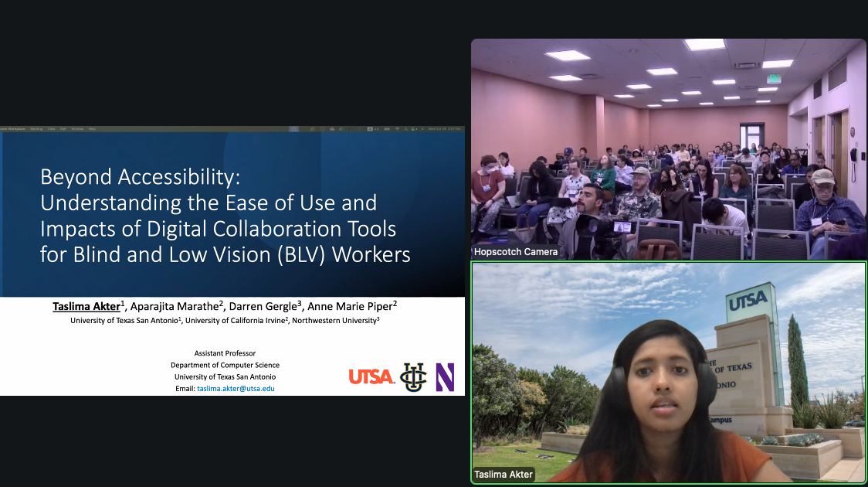Click the purple Northwestern N logo

click(445, 377)
